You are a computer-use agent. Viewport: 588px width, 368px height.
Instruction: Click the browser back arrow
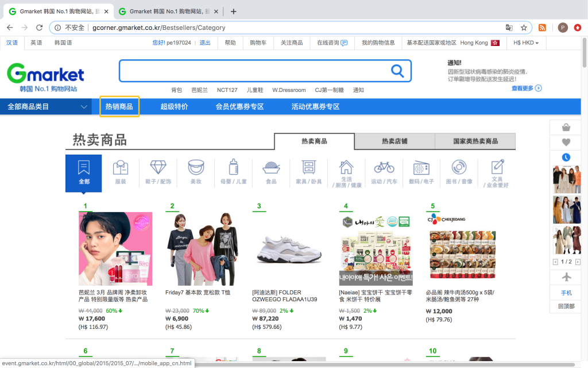point(10,28)
